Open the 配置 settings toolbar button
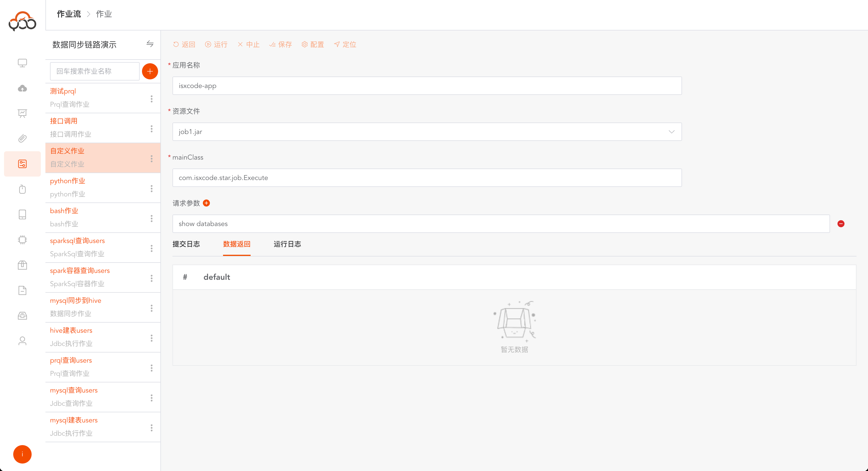The height and width of the screenshot is (471, 868). 313,45
